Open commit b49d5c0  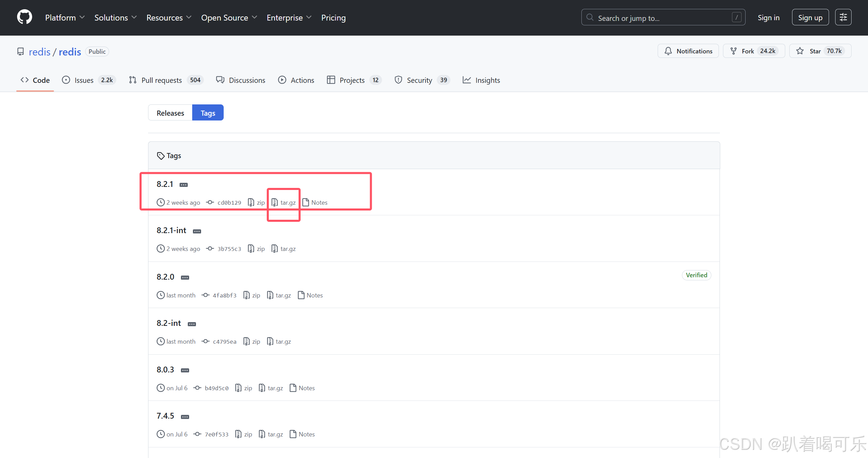coord(211,388)
